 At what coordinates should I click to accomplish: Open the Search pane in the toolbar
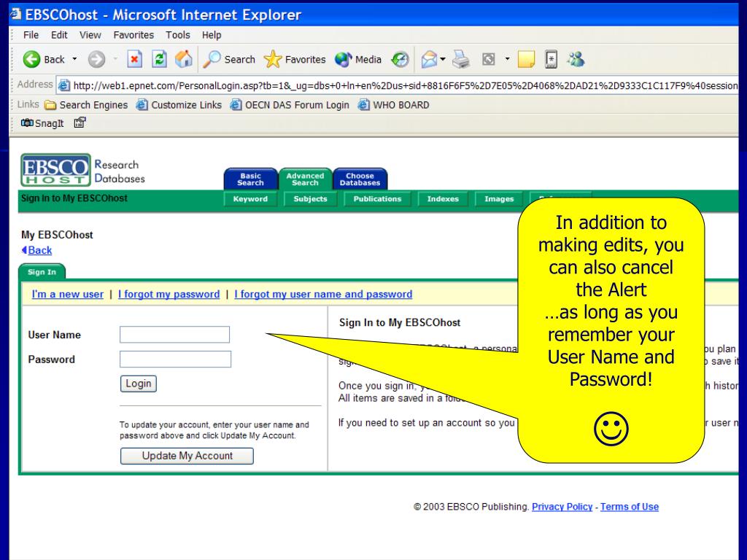[x=229, y=60]
